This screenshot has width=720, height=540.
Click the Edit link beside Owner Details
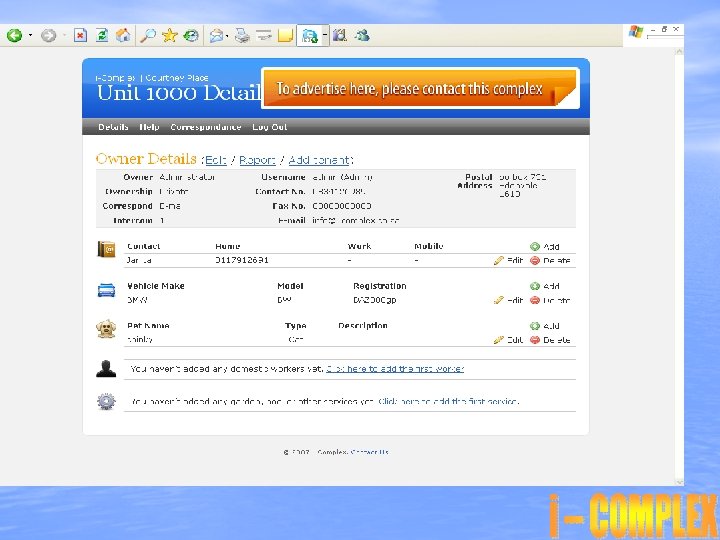click(216, 160)
